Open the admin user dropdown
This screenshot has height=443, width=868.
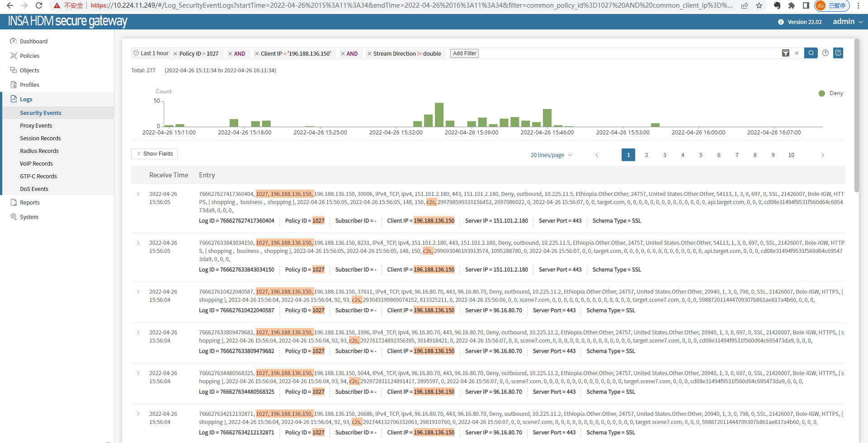[x=848, y=22]
